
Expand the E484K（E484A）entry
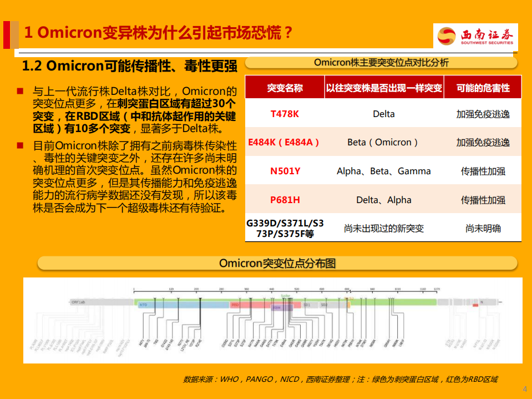(284, 142)
